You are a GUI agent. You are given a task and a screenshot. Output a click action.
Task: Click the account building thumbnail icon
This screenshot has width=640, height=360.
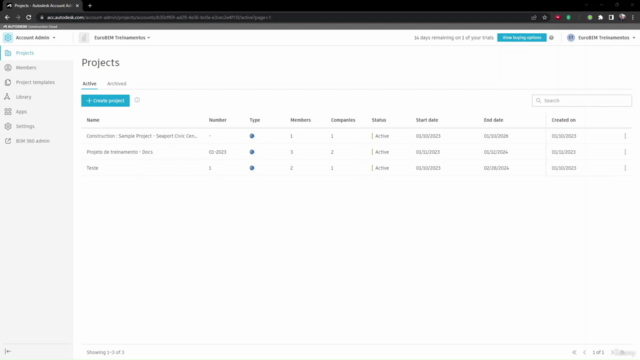click(x=84, y=38)
